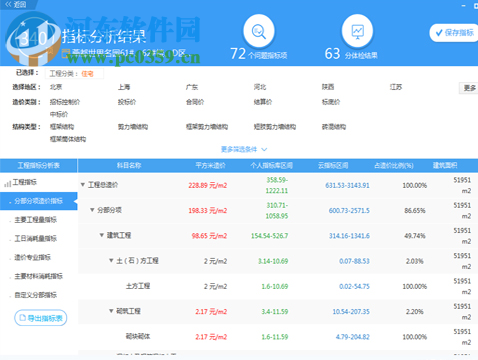Click the selected 工程分类 住宅 tag
The image size is (478, 360).
tap(74, 74)
